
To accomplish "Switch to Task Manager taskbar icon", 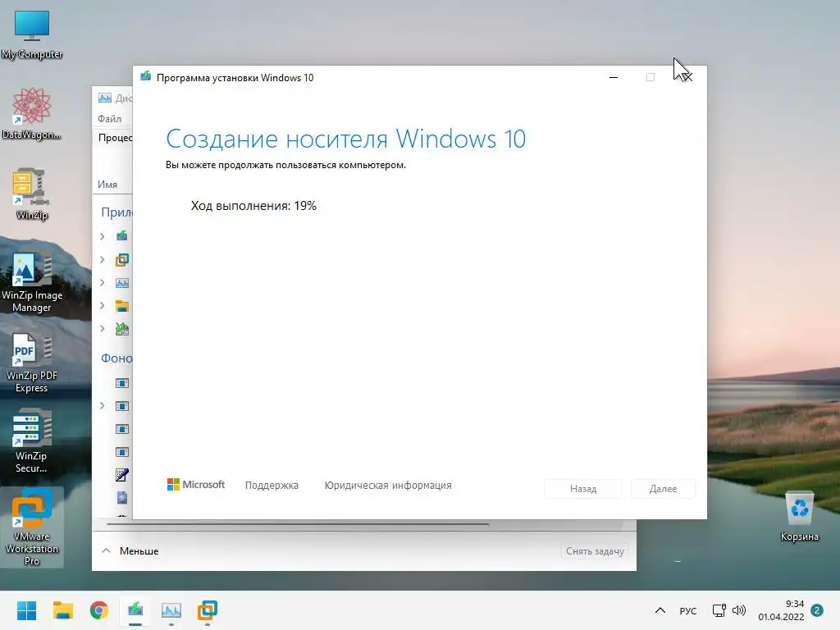I will (x=171, y=610).
